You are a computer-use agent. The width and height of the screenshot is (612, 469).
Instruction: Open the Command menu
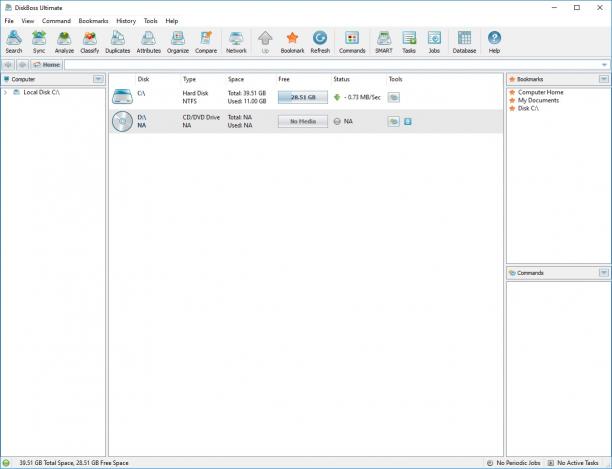[x=56, y=21]
